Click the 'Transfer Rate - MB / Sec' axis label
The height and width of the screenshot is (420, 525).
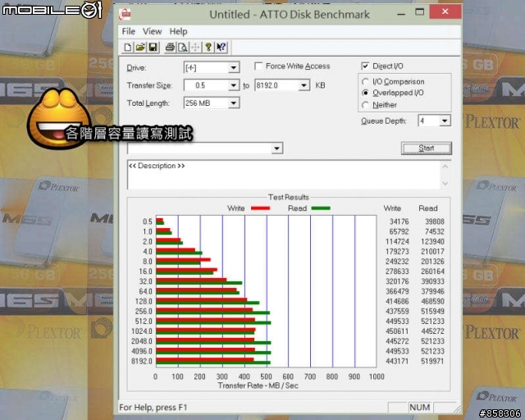click(258, 386)
